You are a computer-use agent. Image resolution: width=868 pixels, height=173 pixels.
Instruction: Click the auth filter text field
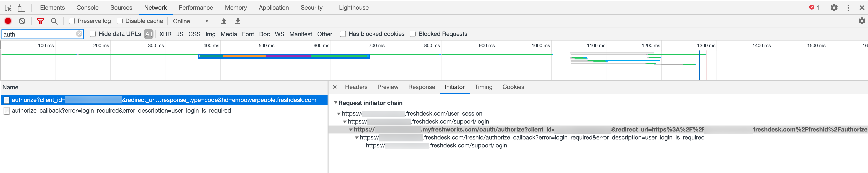point(39,34)
